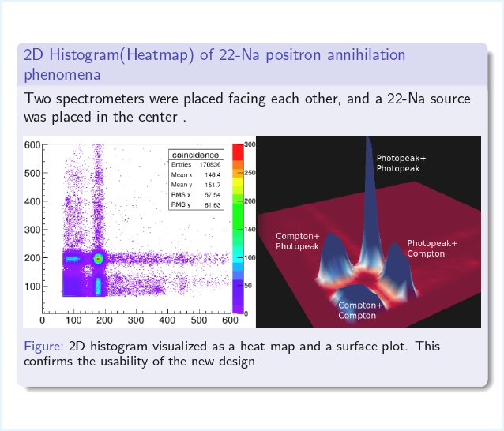This screenshot has width=504, height=431.
Task: Click the 'Mean x 146.4' stats row
Action: tap(196, 174)
